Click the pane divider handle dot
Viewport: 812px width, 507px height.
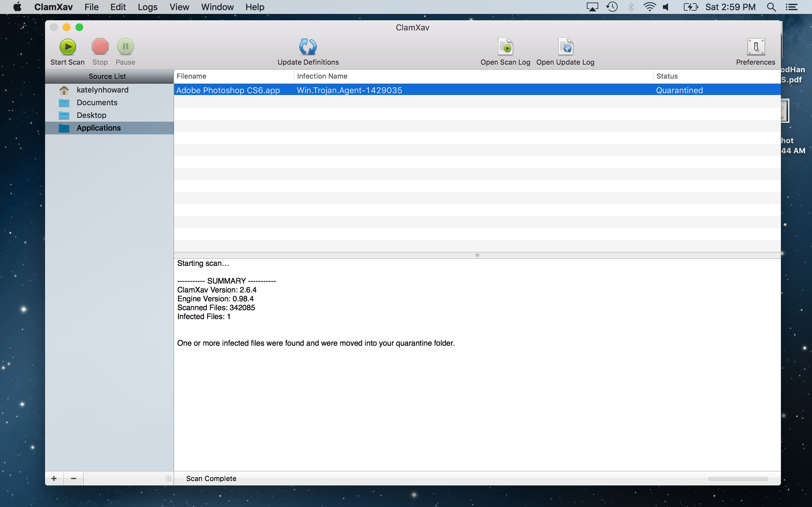pyautogui.click(x=477, y=255)
